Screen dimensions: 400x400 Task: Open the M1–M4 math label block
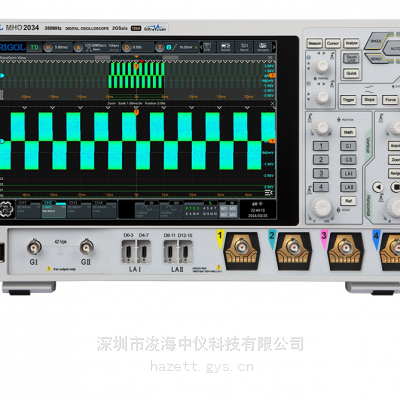point(228,210)
